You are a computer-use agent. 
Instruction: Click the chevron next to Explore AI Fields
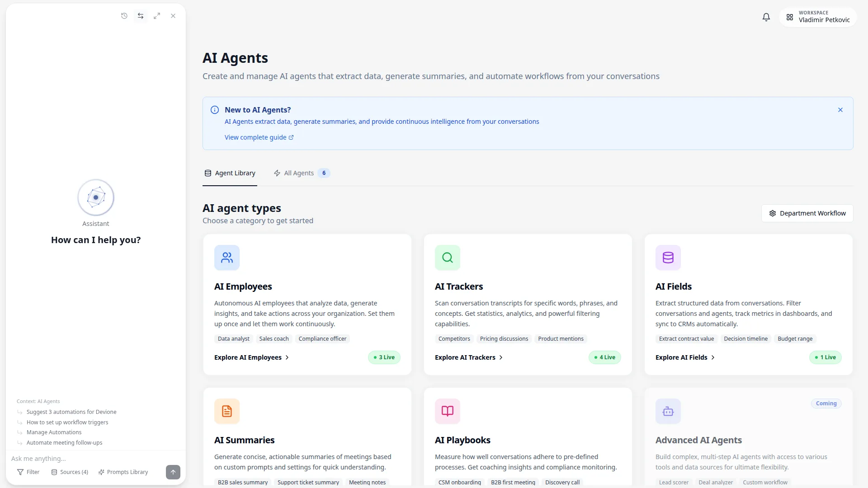[x=713, y=357]
